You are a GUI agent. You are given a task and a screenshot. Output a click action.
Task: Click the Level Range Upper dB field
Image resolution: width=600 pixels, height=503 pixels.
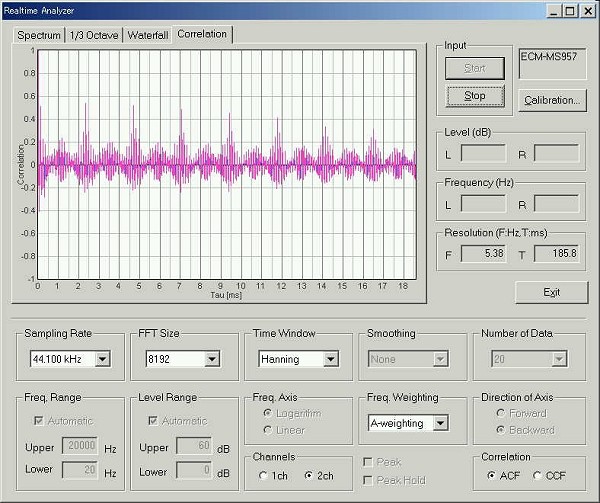194,446
